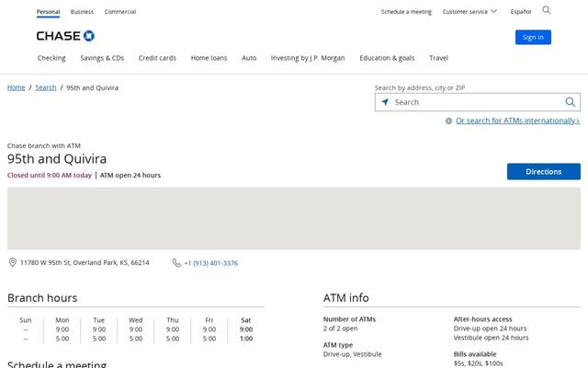Click the gray map area

[294, 219]
